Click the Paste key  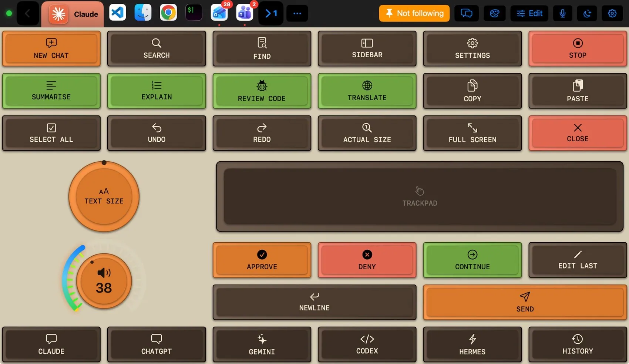coord(578,91)
